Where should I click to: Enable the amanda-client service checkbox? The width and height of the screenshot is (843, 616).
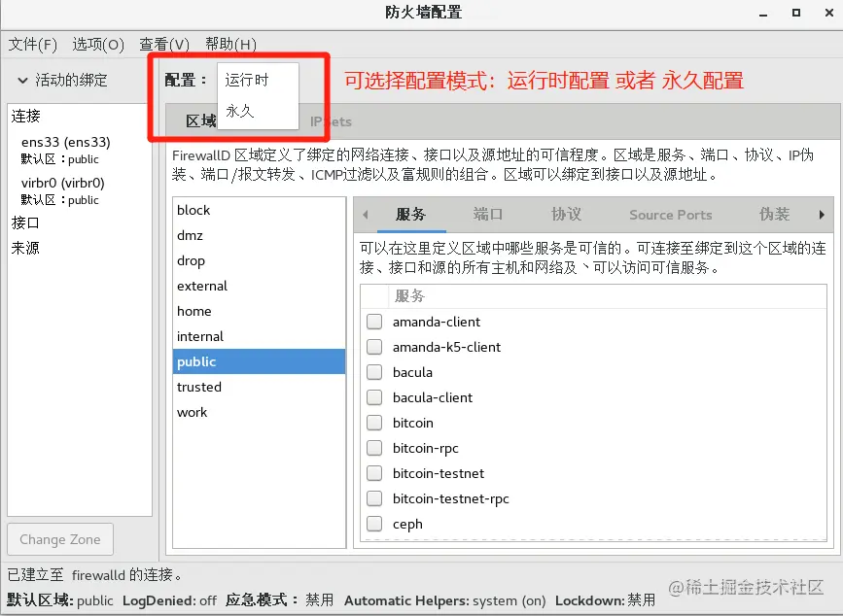[x=374, y=322]
